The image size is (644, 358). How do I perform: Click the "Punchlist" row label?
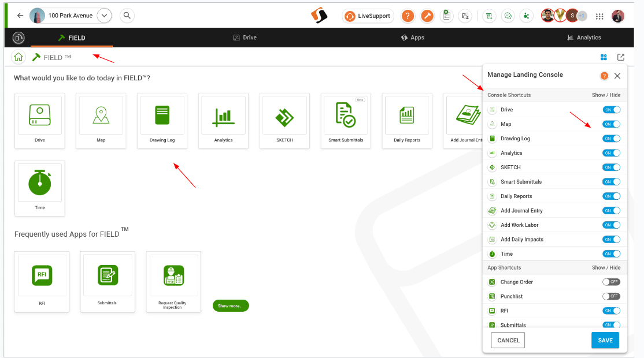coord(512,296)
